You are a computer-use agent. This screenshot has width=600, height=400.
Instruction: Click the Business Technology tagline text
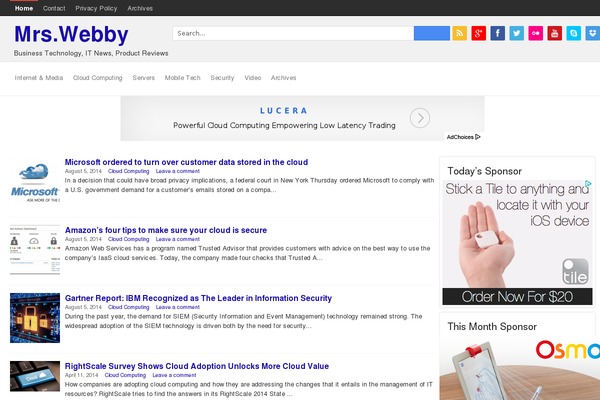91,53
